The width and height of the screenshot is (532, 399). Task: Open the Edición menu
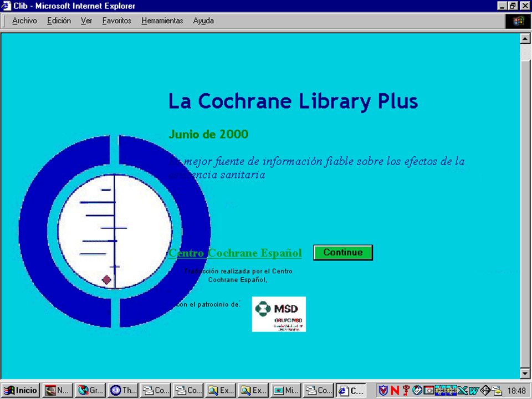point(59,21)
